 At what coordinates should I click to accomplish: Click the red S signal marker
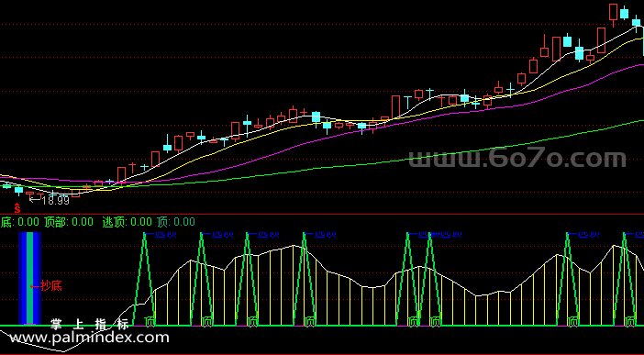(x=17, y=208)
